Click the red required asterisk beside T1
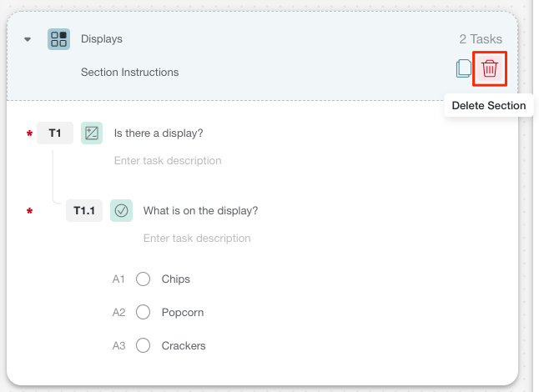539x392 pixels. 29,133
